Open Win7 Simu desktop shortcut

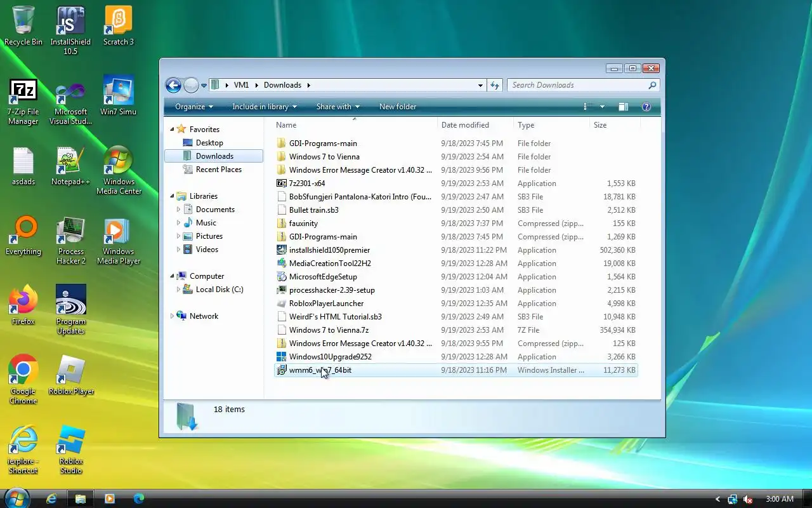pyautogui.click(x=119, y=97)
